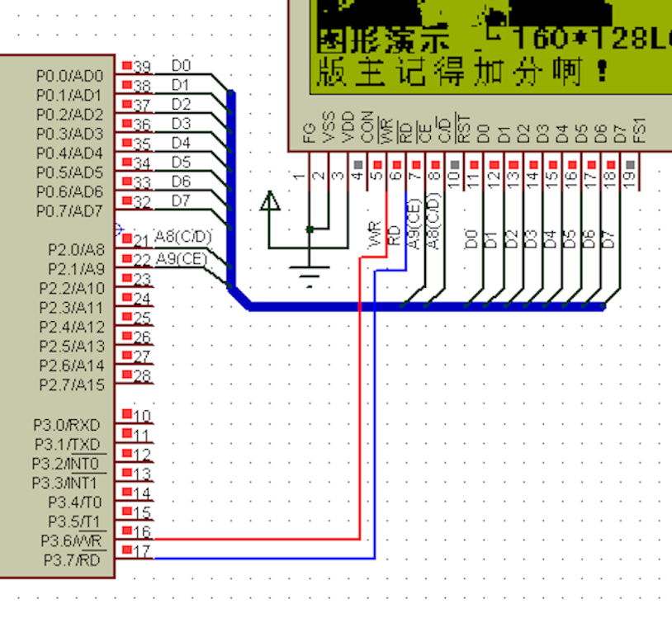Select the D3 wire label near pin 36
This screenshot has height=618, width=672.
pyautogui.click(x=180, y=124)
